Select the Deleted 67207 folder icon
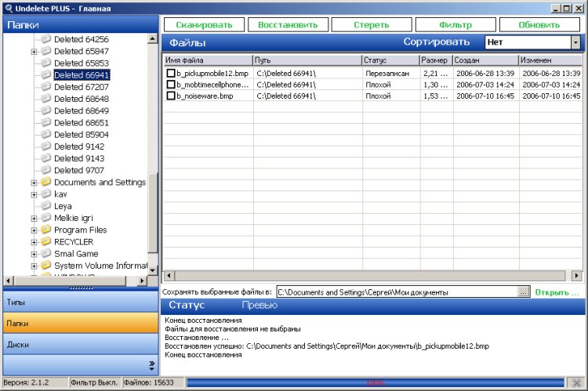This screenshot has height=391, width=588. (45, 87)
